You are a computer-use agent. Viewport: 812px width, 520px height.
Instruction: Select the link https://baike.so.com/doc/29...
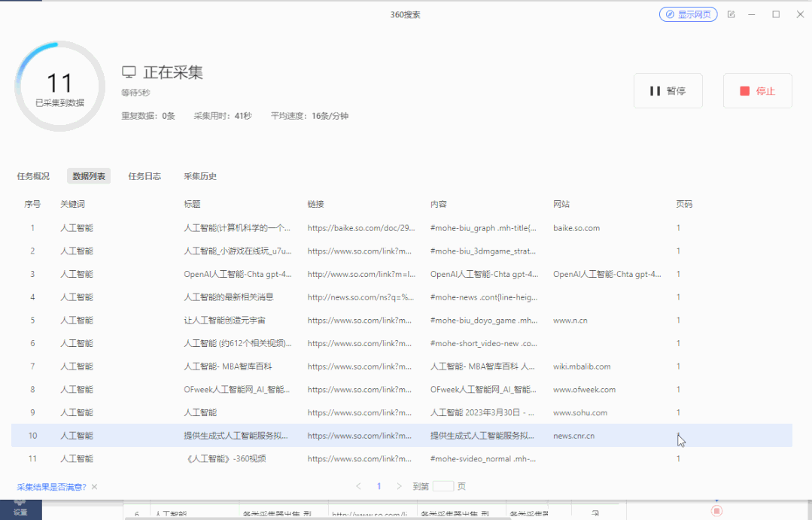tap(361, 228)
